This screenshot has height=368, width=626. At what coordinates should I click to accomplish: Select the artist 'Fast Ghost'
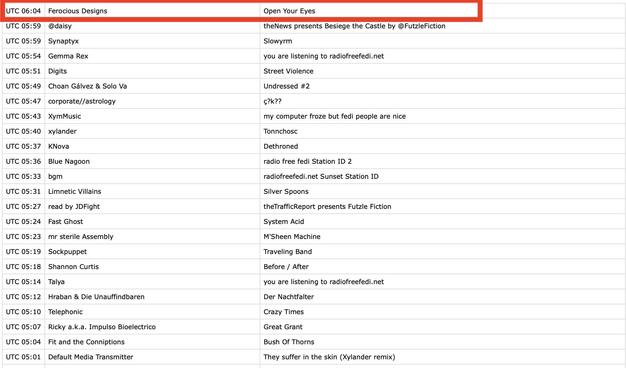[65, 222]
